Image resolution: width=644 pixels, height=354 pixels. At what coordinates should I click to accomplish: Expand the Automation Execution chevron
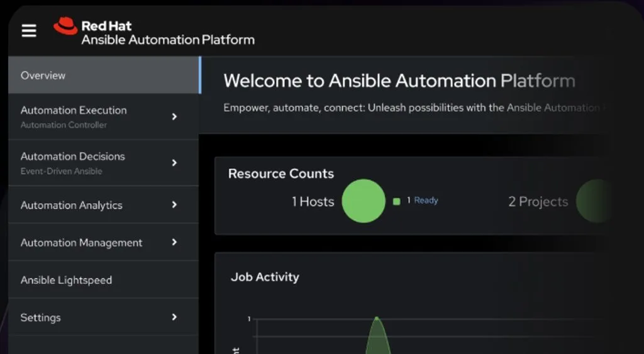point(175,116)
